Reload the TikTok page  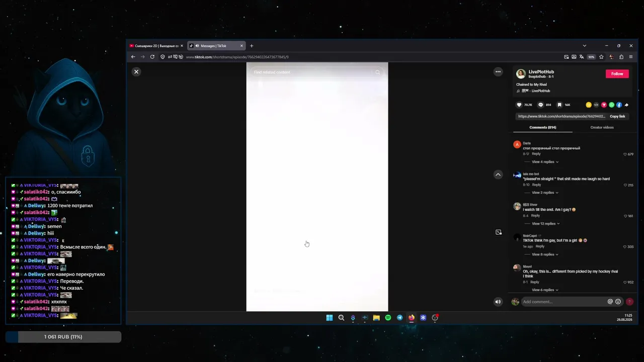click(152, 57)
